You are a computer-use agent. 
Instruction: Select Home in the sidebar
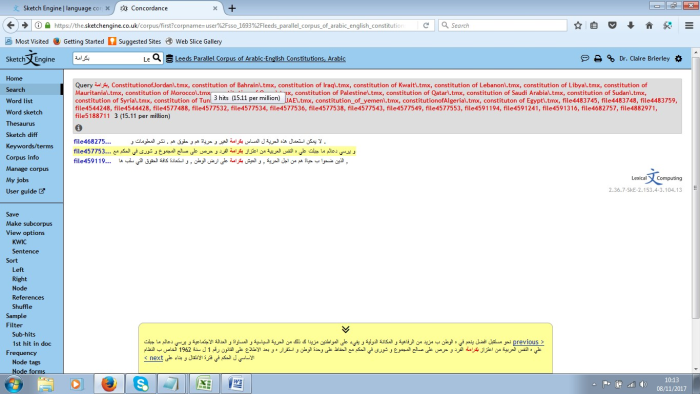click(x=14, y=78)
